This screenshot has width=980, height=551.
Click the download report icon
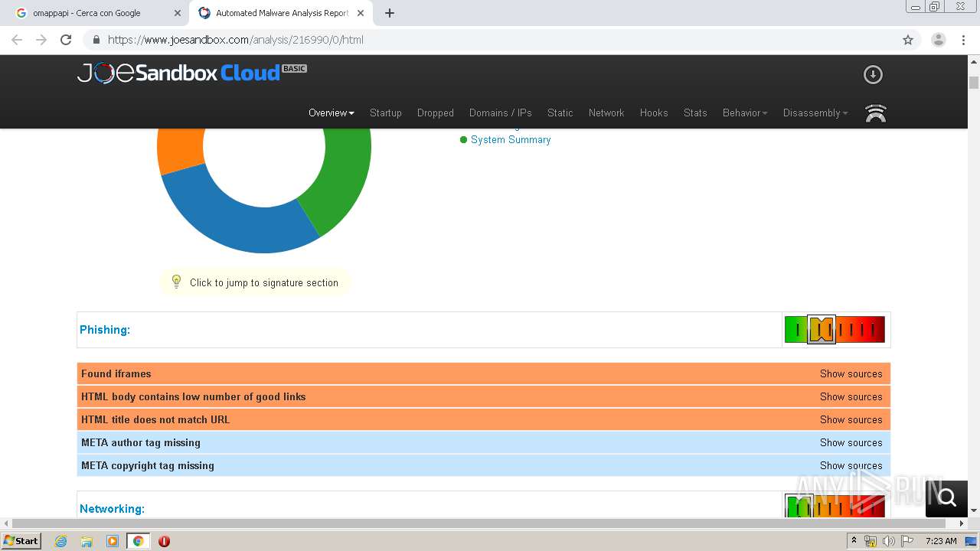tap(873, 74)
